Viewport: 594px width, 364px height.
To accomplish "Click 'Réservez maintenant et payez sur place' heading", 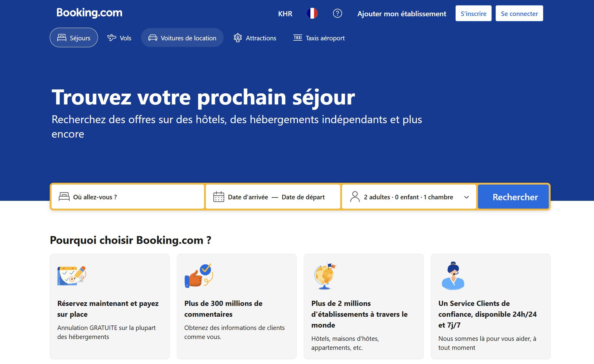I will 108,309.
